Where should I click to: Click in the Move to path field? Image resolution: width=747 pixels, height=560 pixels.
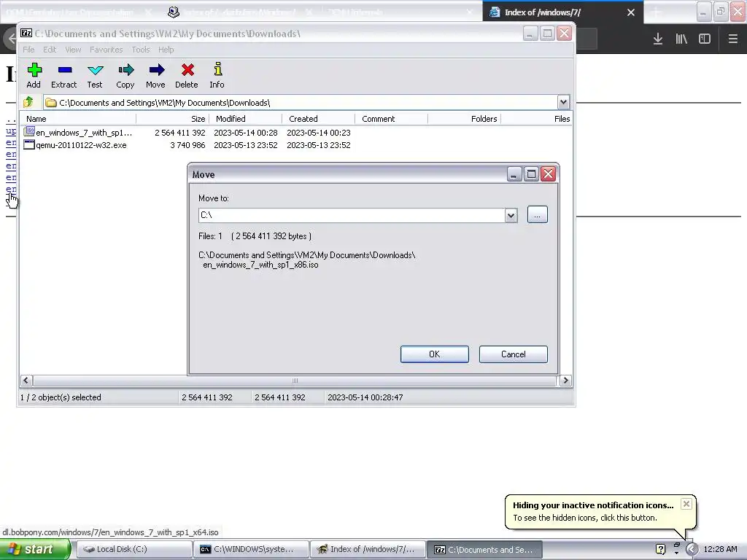pos(352,215)
